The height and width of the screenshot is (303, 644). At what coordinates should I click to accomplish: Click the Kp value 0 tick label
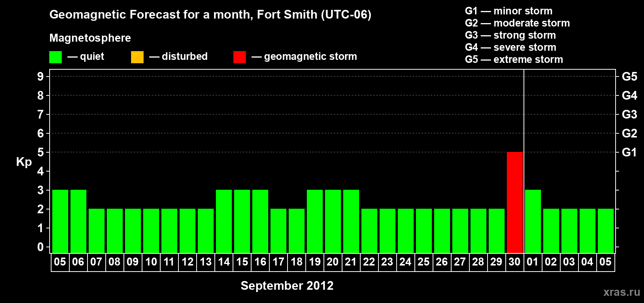(x=41, y=247)
